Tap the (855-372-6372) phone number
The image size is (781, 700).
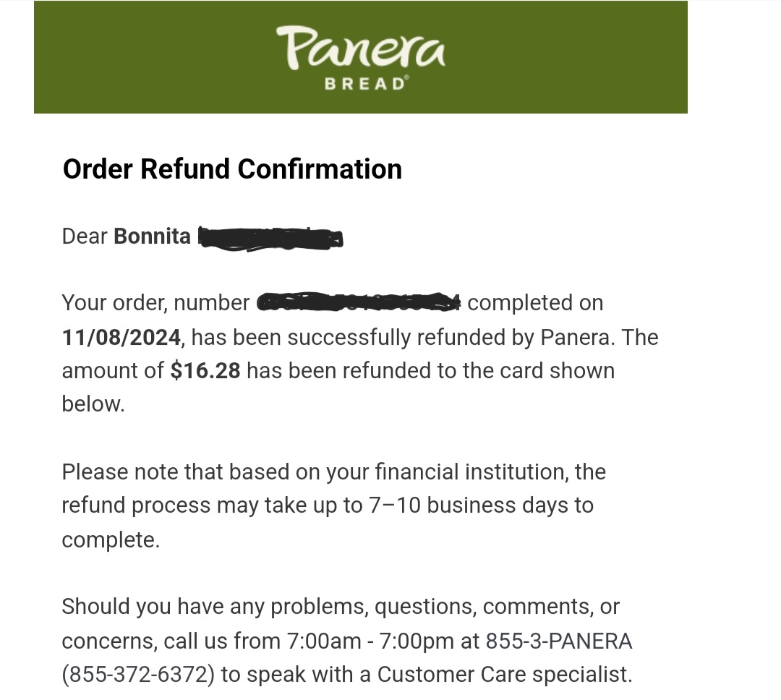(138, 675)
